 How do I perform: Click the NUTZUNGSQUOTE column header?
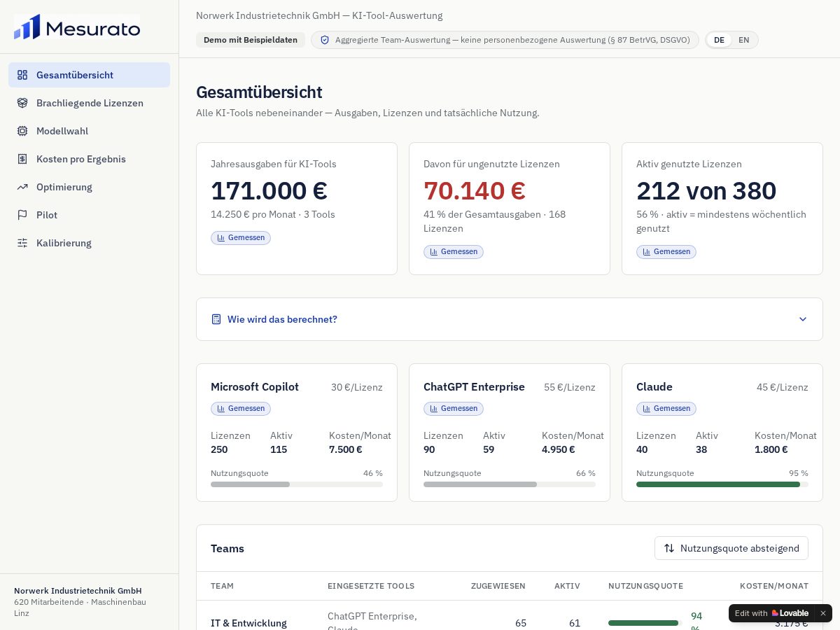pyautogui.click(x=645, y=586)
